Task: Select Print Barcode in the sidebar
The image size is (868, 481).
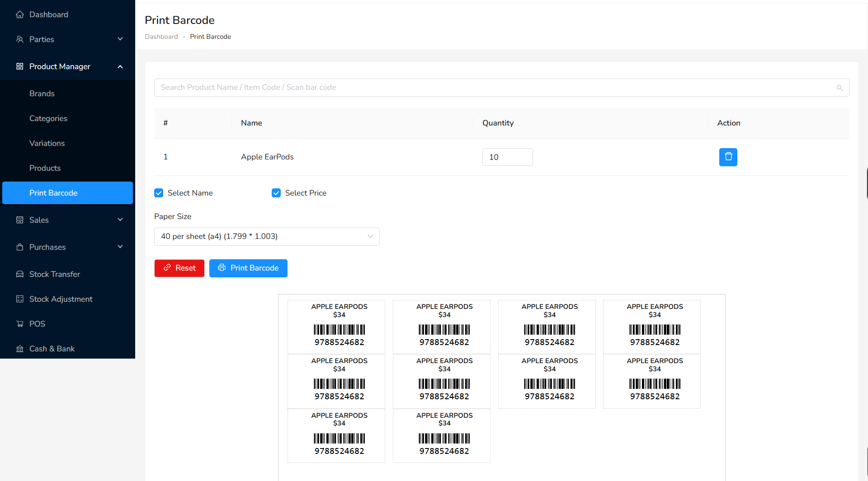Action: tap(68, 193)
